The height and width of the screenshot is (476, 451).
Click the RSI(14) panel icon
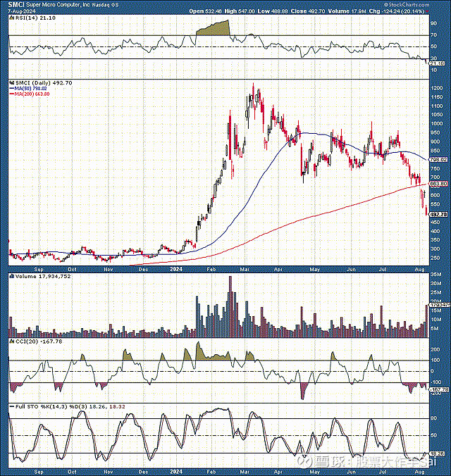click(12, 18)
